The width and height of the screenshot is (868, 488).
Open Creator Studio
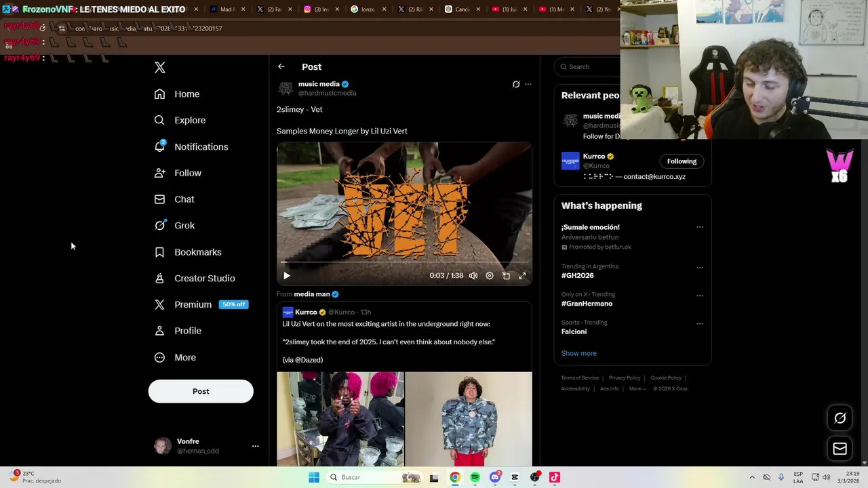(195, 279)
